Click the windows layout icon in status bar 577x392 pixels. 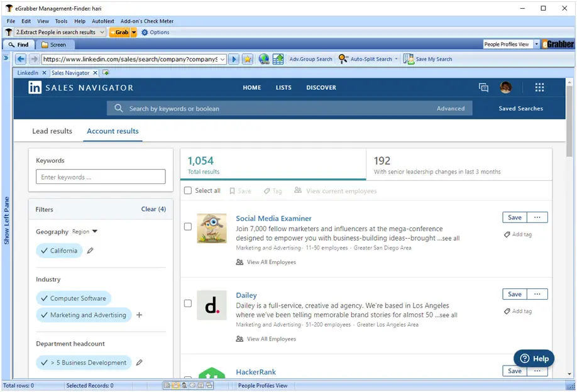(209, 385)
